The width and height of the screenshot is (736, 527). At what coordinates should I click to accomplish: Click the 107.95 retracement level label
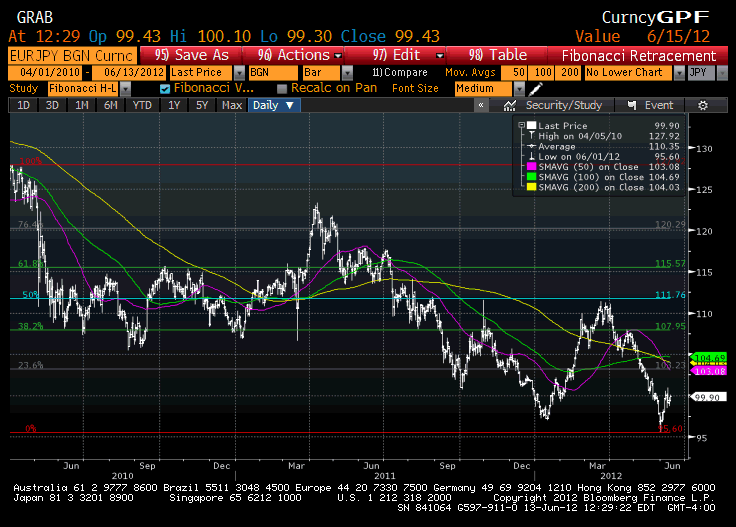click(x=670, y=326)
